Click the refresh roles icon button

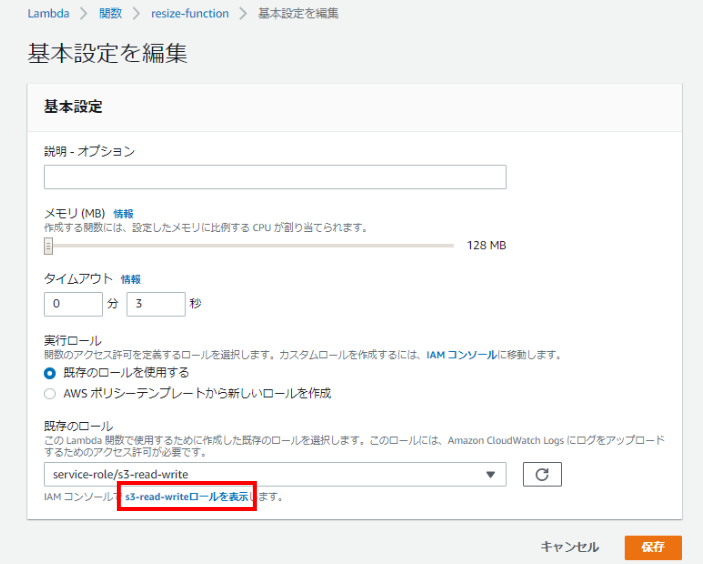[542, 474]
